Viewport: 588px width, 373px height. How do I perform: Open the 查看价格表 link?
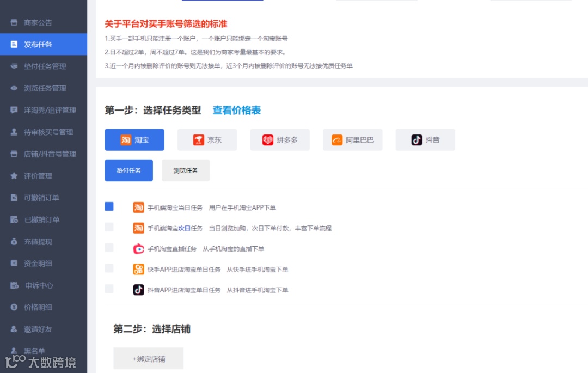click(x=237, y=110)
